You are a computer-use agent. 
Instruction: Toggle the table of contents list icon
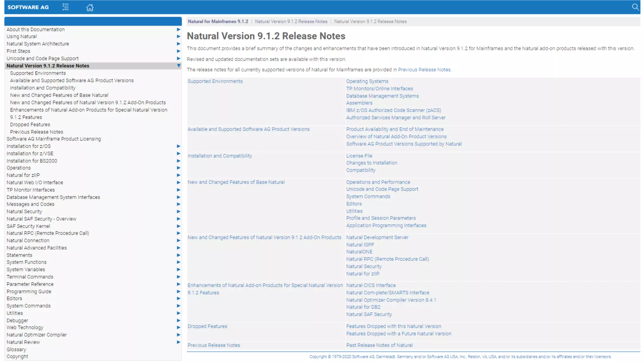click(x=65, y=7)
